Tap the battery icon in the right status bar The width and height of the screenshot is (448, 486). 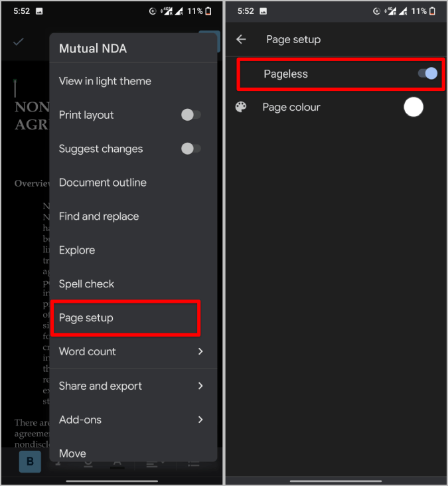433,11
